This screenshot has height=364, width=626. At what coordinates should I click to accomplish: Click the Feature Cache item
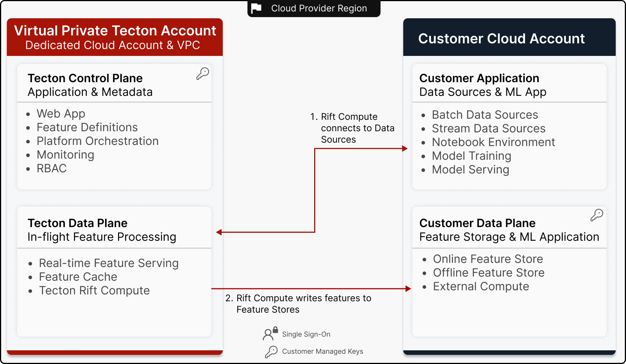click(78, 277)
